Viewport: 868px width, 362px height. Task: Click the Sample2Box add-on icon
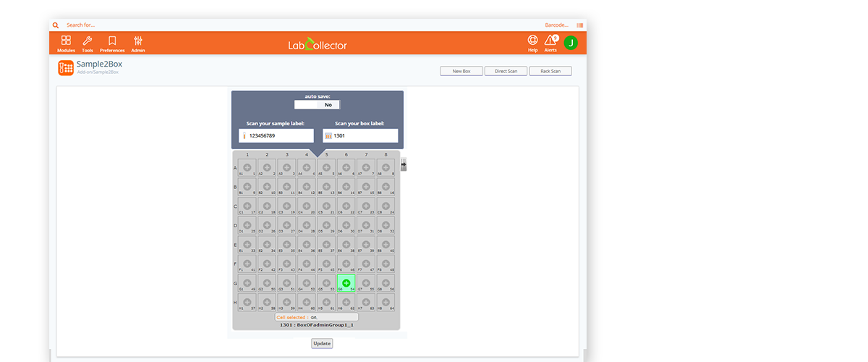point(66,67)
